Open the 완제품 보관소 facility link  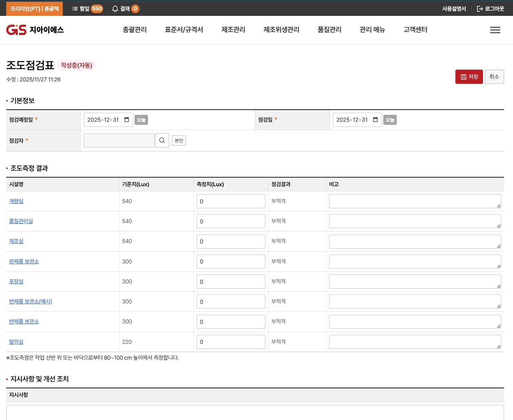click(x=24, y=261)
